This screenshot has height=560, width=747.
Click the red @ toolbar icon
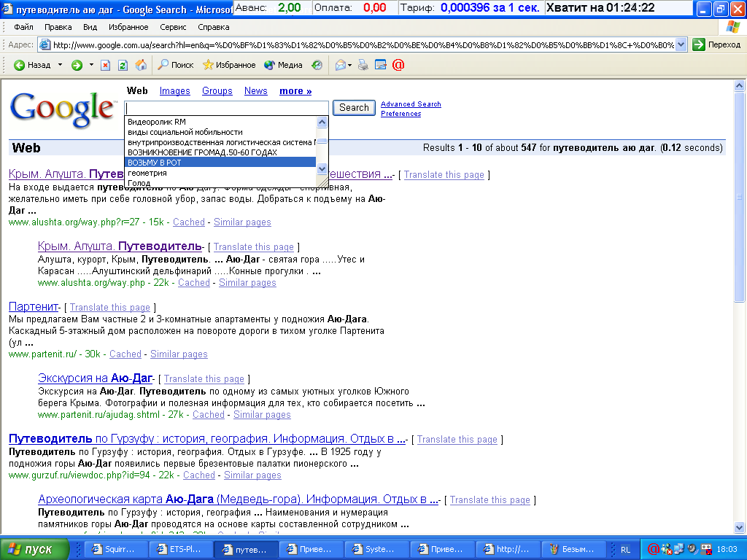coord(398,65)
